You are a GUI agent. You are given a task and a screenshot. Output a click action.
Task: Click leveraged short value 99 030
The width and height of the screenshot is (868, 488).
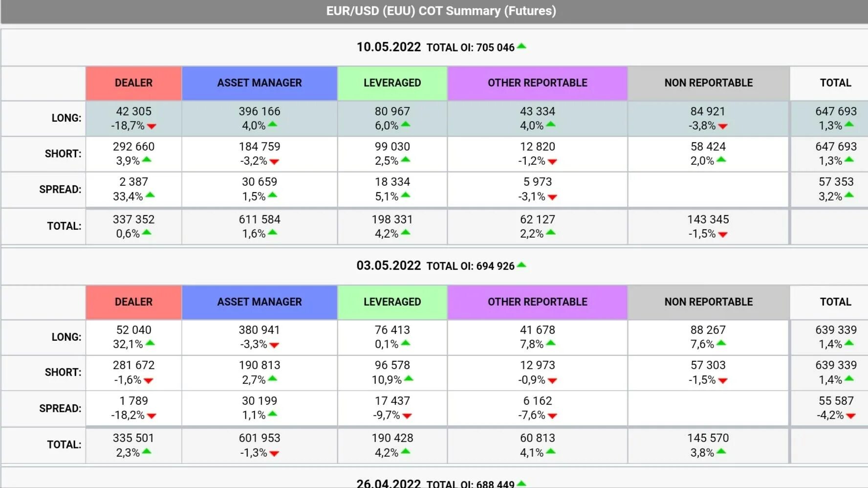tap(392, 147)
